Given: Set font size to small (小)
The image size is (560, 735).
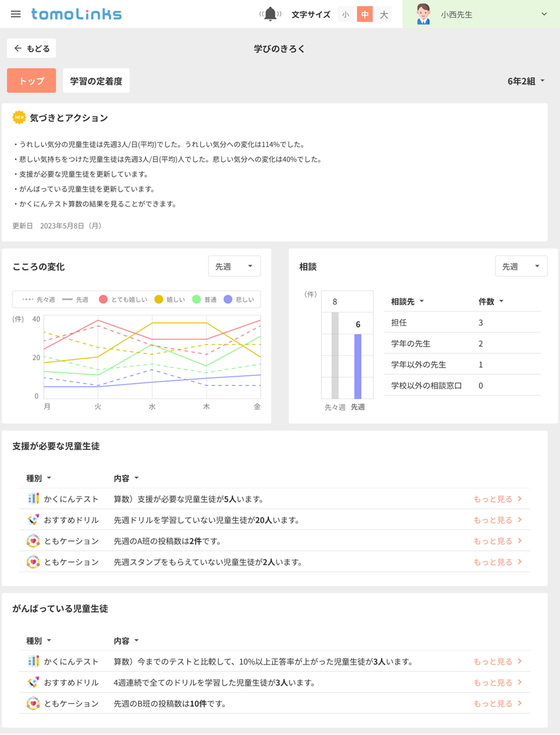Looking at the screenshot, I should [345, 15].
